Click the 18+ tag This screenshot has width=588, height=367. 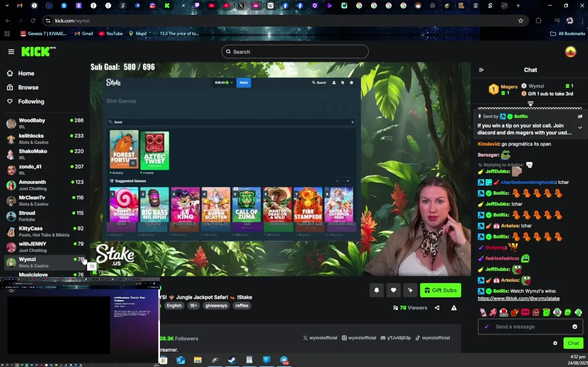coord(193,305)
